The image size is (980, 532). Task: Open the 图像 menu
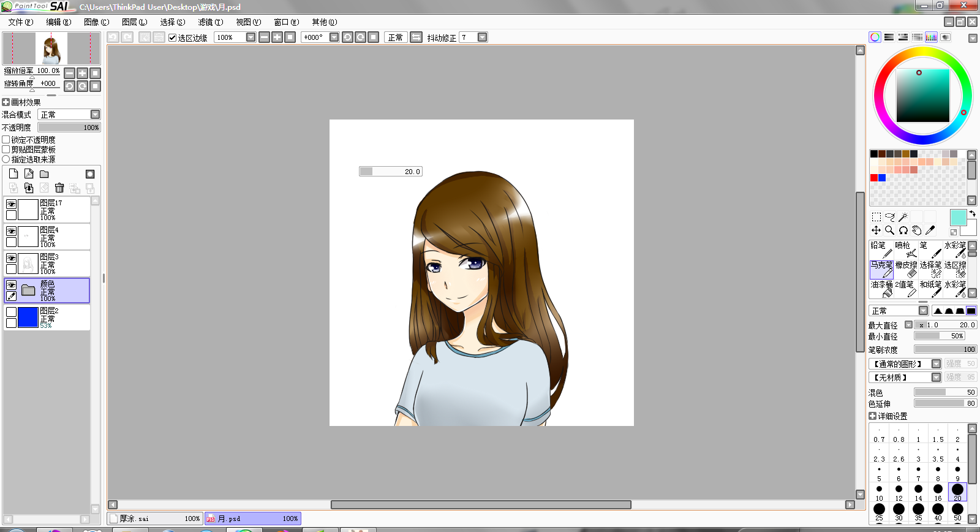(x=97, y=22)
